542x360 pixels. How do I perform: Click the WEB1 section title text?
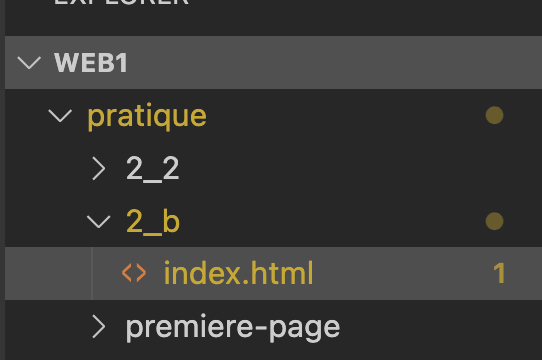coord(91,63)
